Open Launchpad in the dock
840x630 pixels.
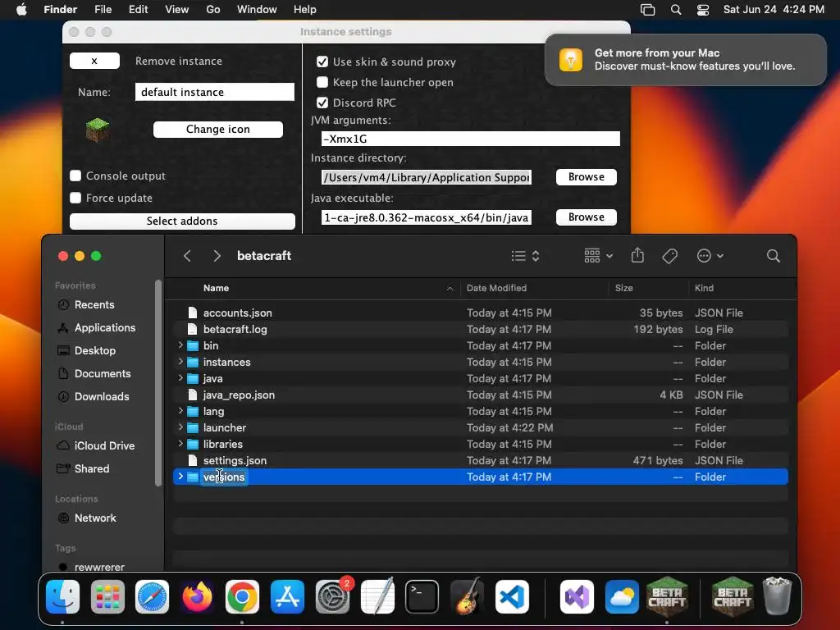[107, 597]
